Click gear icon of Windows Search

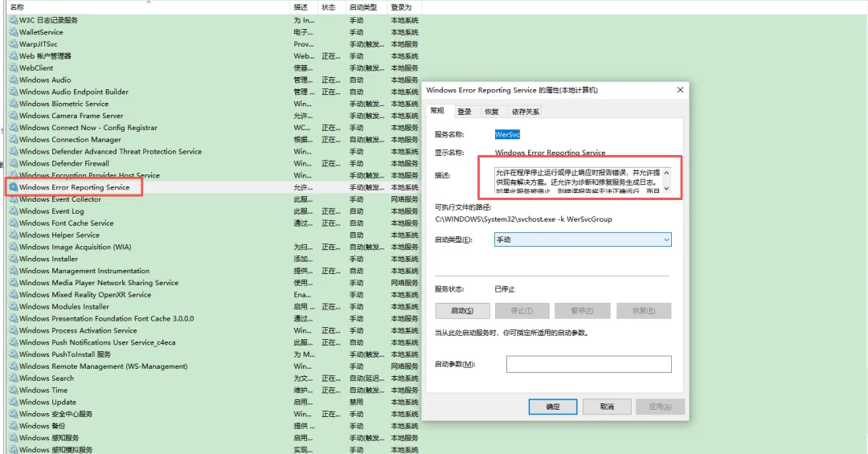pos(14,378)
